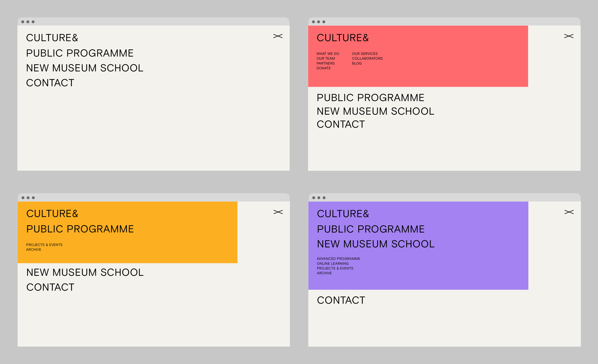Go to the Our Team page

[325, 58]
